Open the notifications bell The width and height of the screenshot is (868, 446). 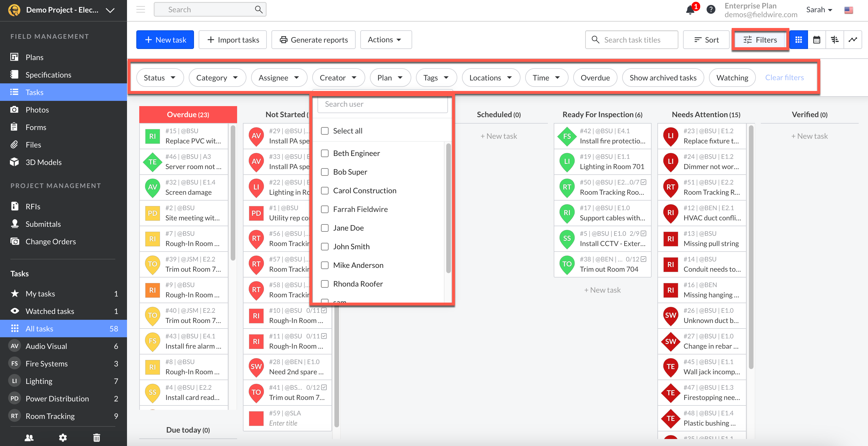[x=690, y=10]
